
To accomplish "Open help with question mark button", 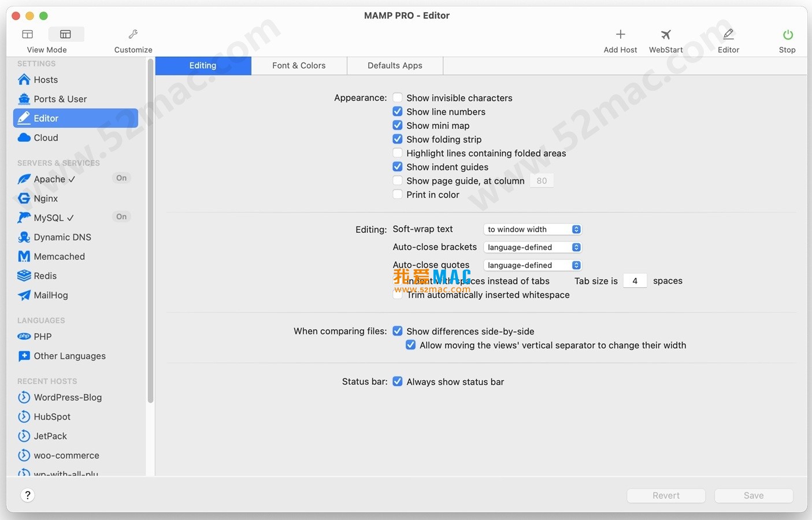I will tap(28, 495).
